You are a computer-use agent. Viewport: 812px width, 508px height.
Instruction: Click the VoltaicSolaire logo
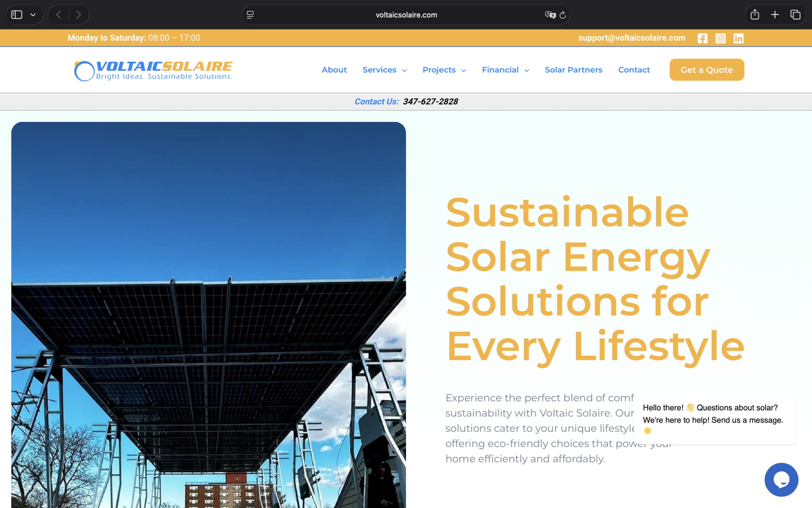(x=153, y=70)
